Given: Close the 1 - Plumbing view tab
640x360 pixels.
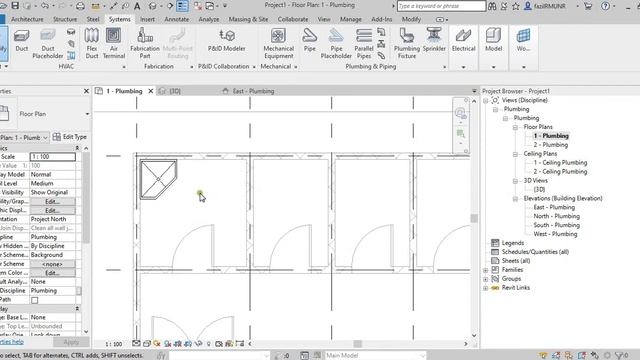Looking at the screenshot, I should pyautogui.click(x=151, y=91).
